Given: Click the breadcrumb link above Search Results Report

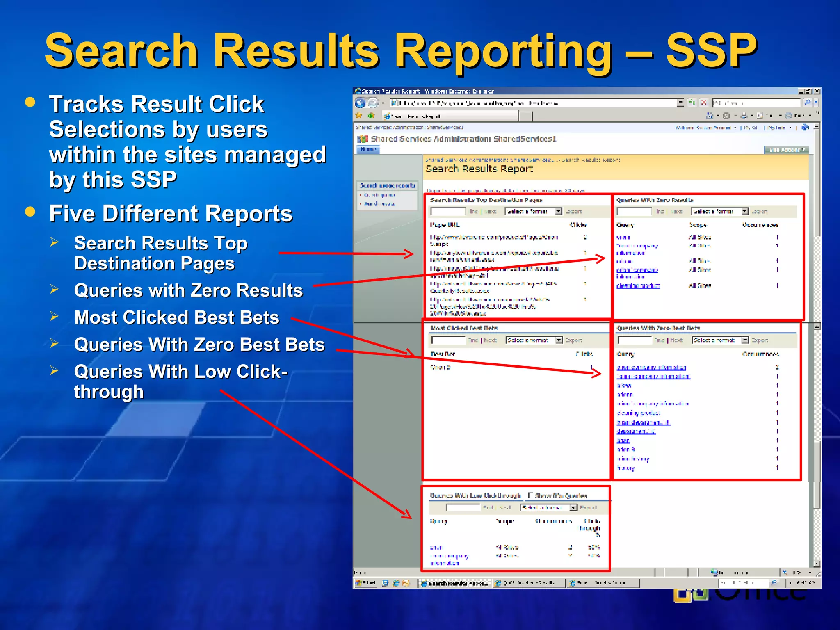Looking at the screenshot, I should pos(491,160).
